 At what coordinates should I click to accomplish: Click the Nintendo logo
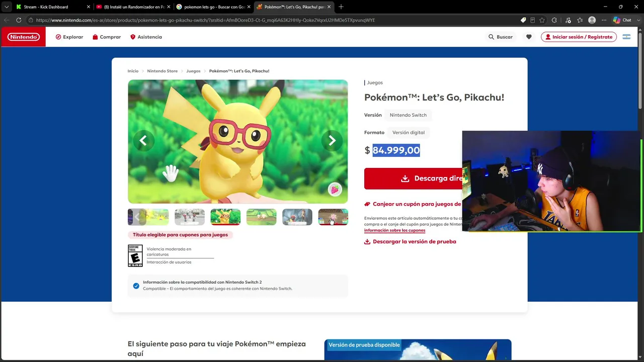(23, 37)
